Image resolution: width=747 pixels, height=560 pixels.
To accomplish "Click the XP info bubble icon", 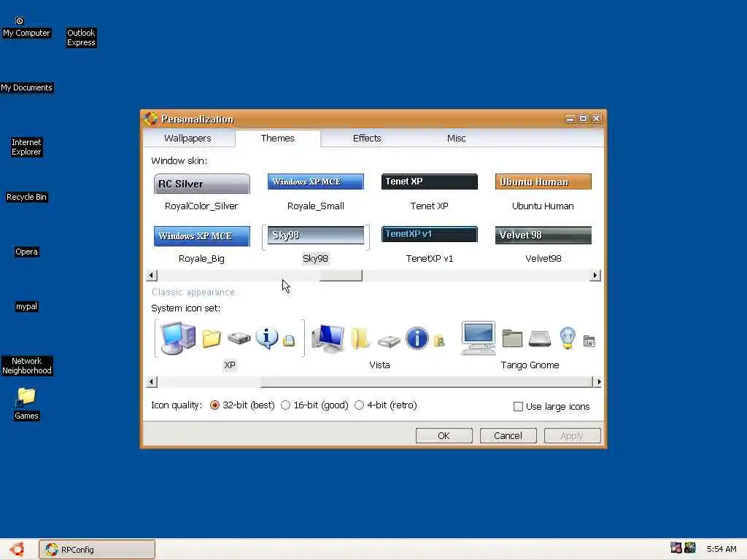I will (267, 338).
